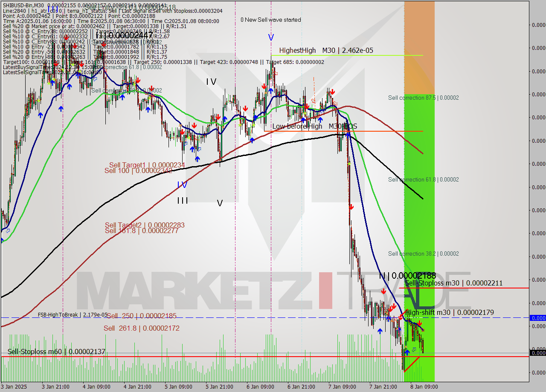Click the 'Point A:0.00002462' info line

coord(79,16)
